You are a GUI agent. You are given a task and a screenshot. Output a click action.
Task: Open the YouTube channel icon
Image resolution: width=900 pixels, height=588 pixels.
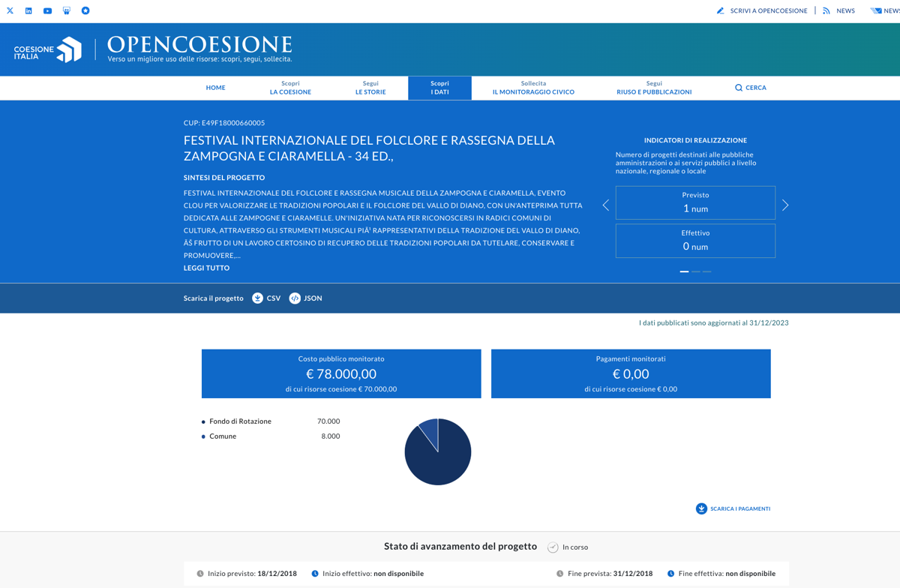47,10
